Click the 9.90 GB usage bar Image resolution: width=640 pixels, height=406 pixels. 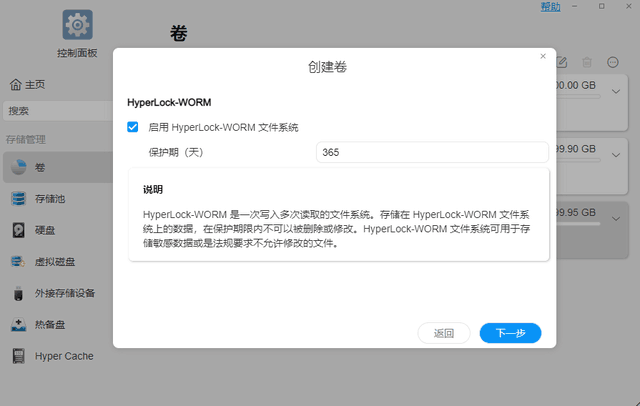point(578,160)
